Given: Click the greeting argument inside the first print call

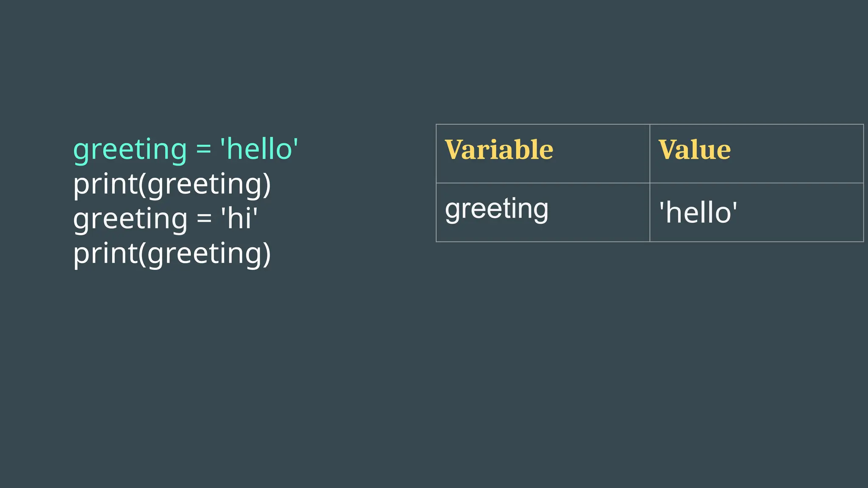Looking at the screenshot, I should coord(203,185).
